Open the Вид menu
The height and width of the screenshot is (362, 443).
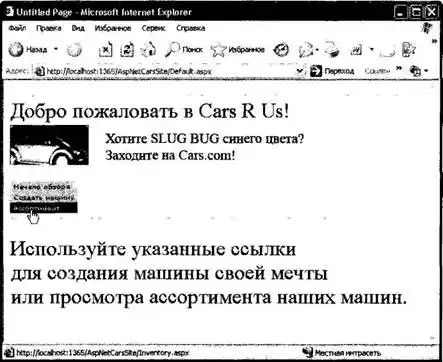78,28
